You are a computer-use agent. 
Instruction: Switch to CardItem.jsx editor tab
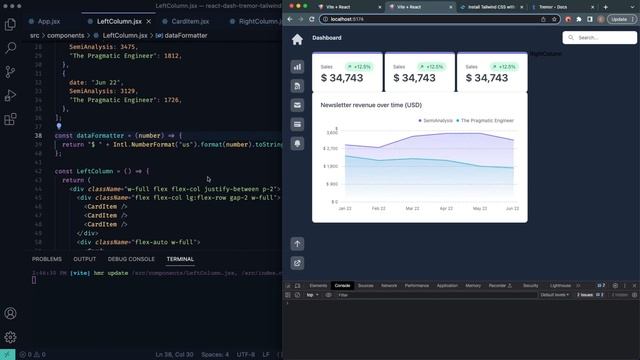[186, 21]
